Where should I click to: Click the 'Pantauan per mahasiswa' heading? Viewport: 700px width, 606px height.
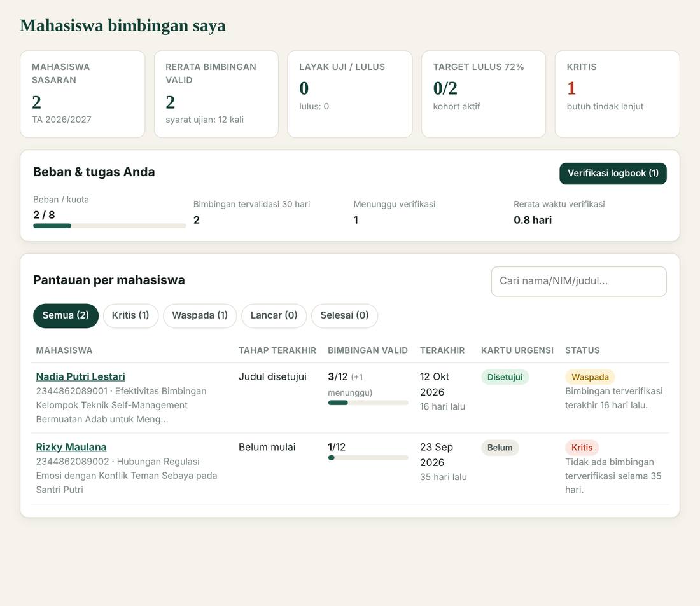109,280
